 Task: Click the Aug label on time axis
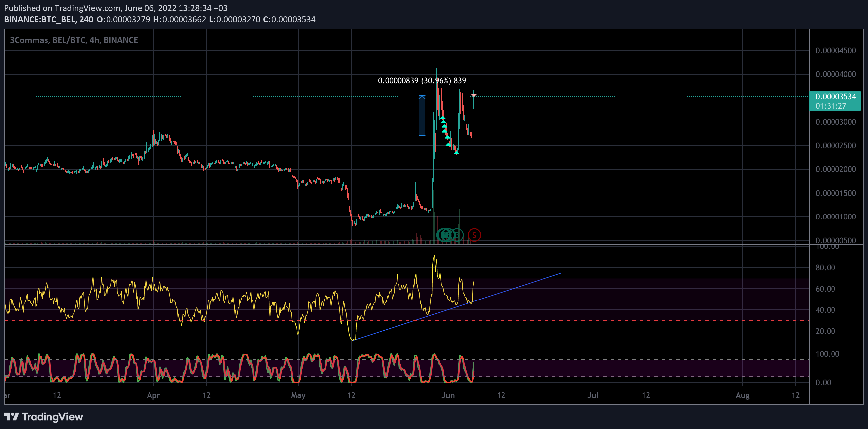tap(742, 395)
